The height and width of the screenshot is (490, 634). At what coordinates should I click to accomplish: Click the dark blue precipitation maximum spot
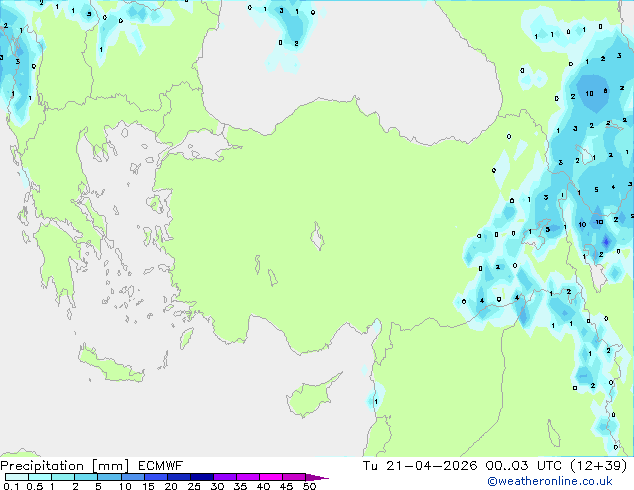click(x=606, y=242)
